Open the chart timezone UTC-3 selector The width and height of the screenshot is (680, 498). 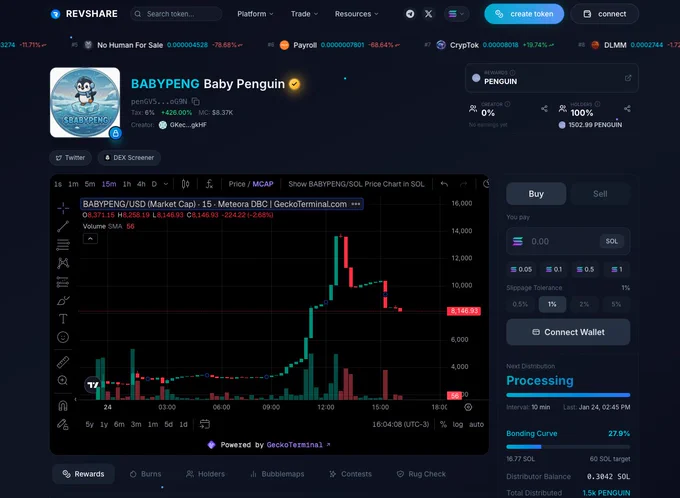(x=400, y=424)
